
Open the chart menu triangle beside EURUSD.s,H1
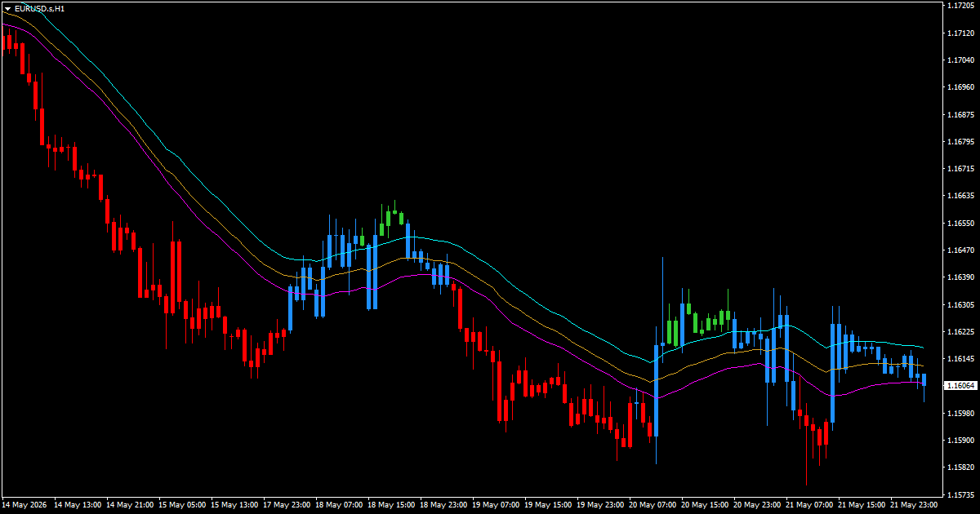pyautogui.click(x=7, y=8)
